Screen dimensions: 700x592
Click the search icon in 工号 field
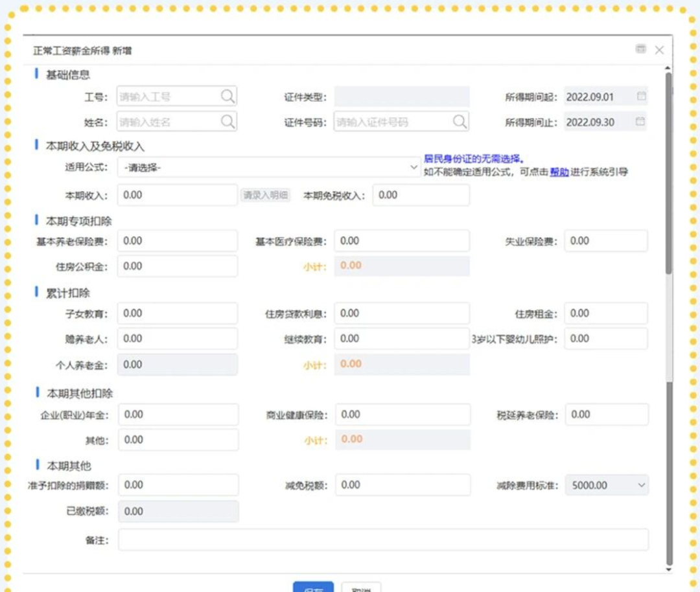coord(227,97)
